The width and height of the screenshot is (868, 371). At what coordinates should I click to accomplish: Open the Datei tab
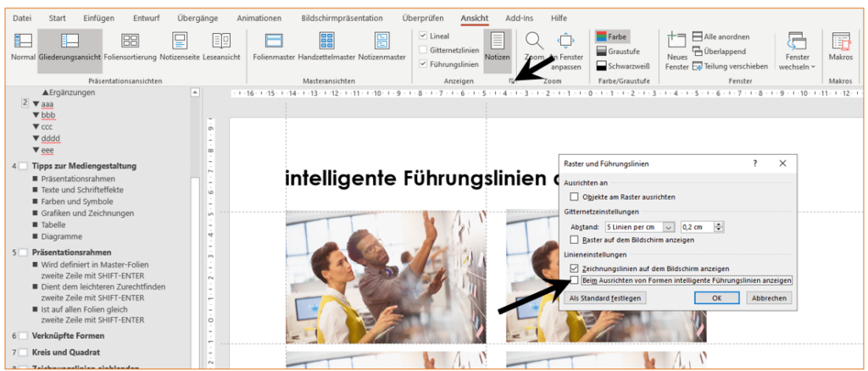click(22, 18)
